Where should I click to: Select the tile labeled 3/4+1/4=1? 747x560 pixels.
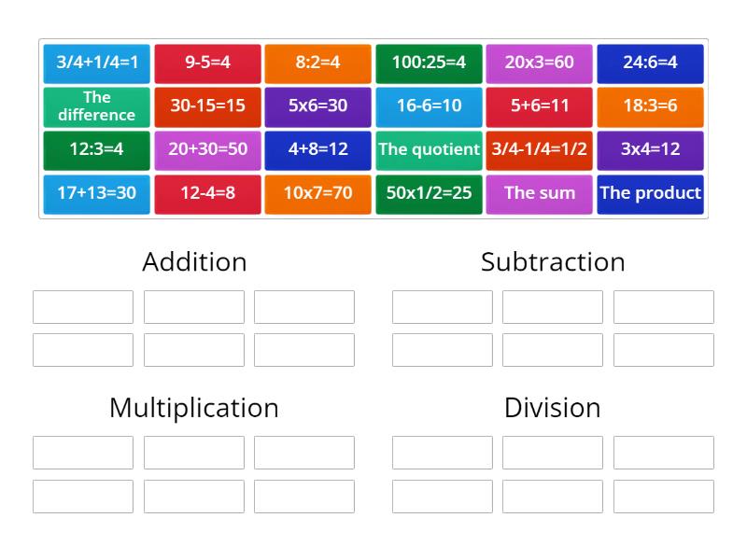coord(96,63)
